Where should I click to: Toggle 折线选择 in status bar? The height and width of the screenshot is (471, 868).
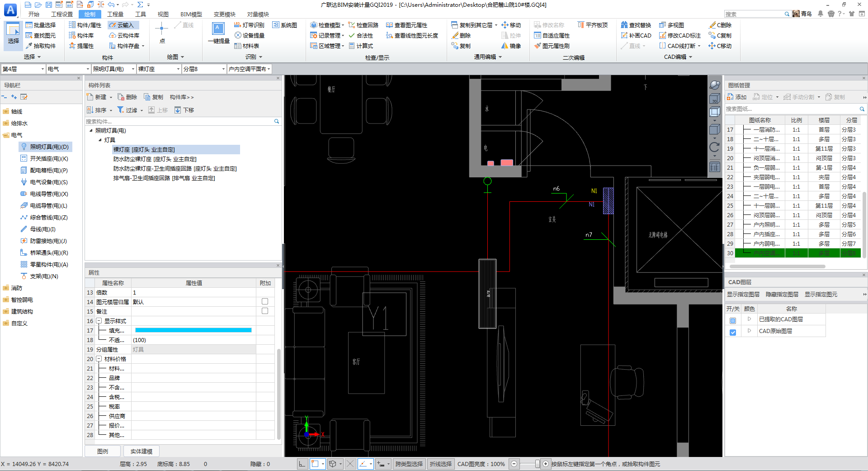(441, 464)
